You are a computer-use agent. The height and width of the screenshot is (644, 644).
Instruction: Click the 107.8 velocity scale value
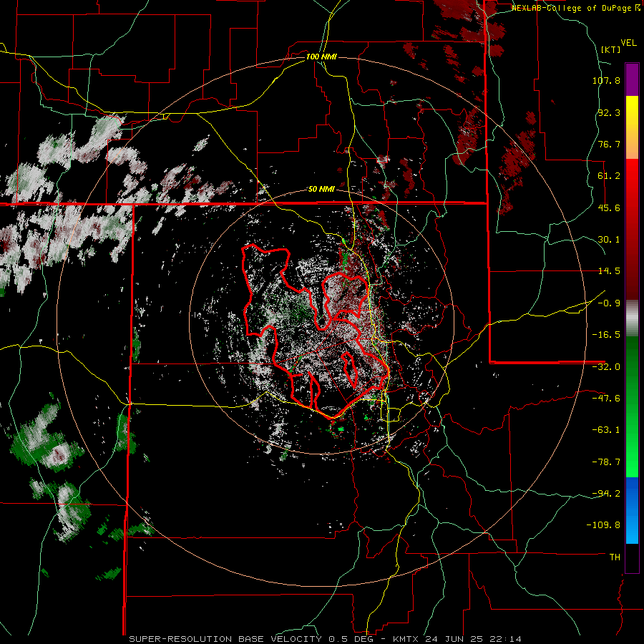(x=606, y=80)
